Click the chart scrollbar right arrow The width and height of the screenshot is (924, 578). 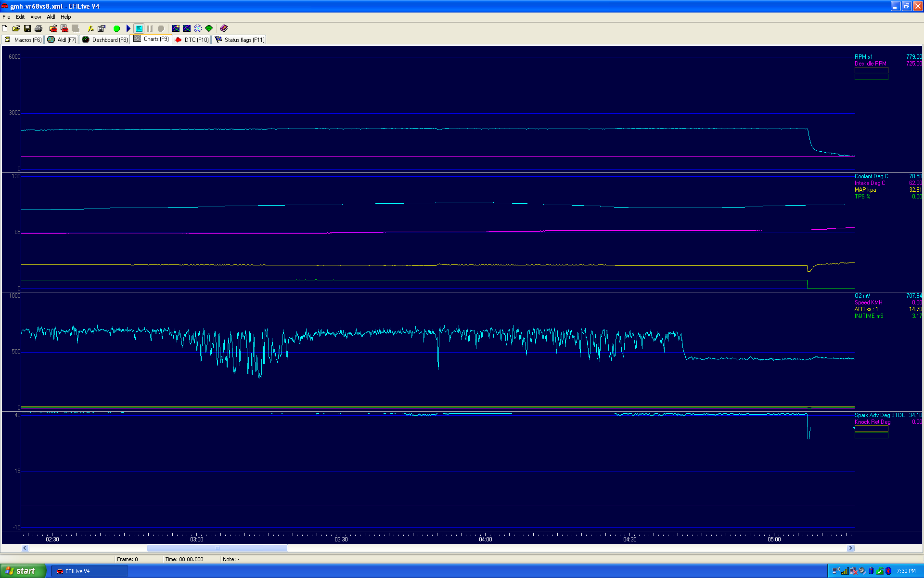[850, 548]
